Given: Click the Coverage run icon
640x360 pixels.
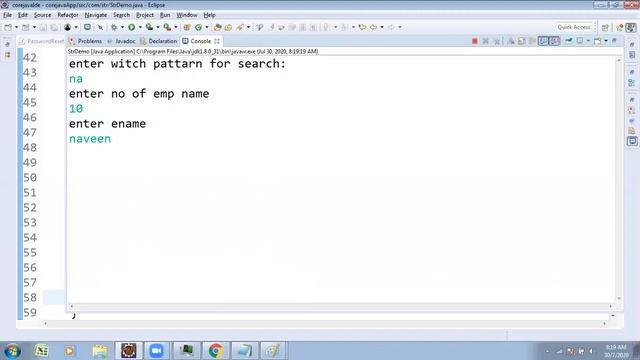Looking at the screenshot, I should coord(149,27).
